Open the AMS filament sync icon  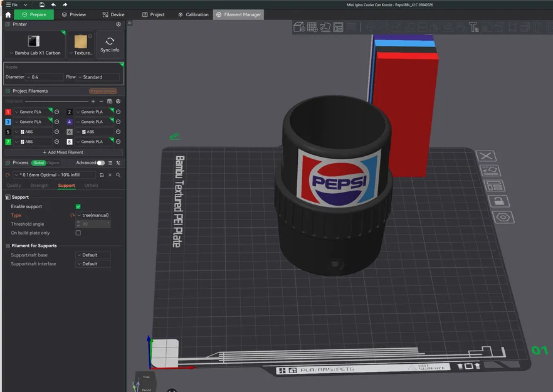(110, 101)
